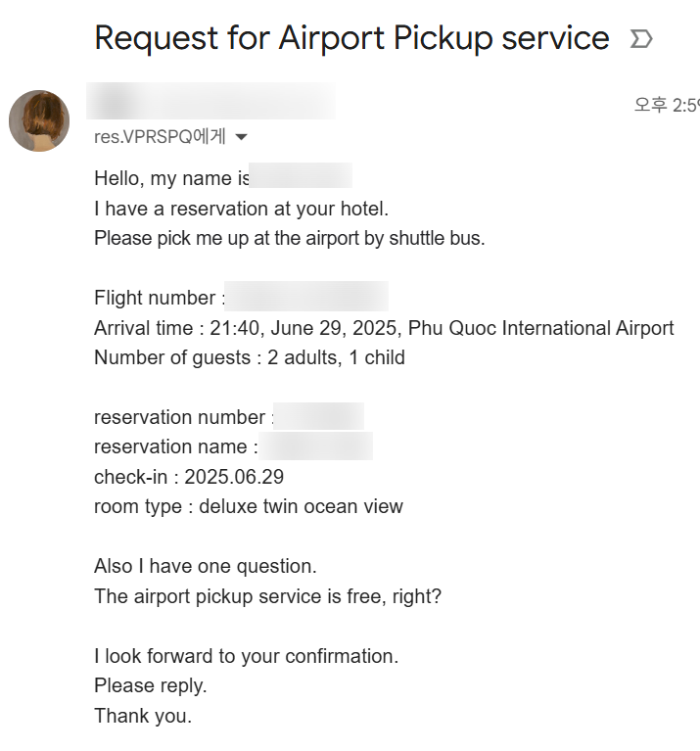The width and height of the screenshot is (700, 751).
Task: Click the "Flight number :" line
Action: tap(160, 298)
